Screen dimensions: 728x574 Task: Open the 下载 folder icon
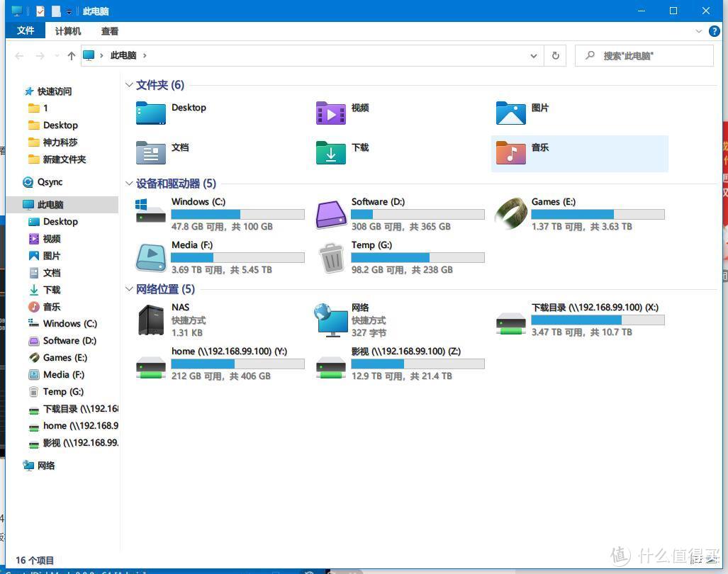[x=330, y=152]
